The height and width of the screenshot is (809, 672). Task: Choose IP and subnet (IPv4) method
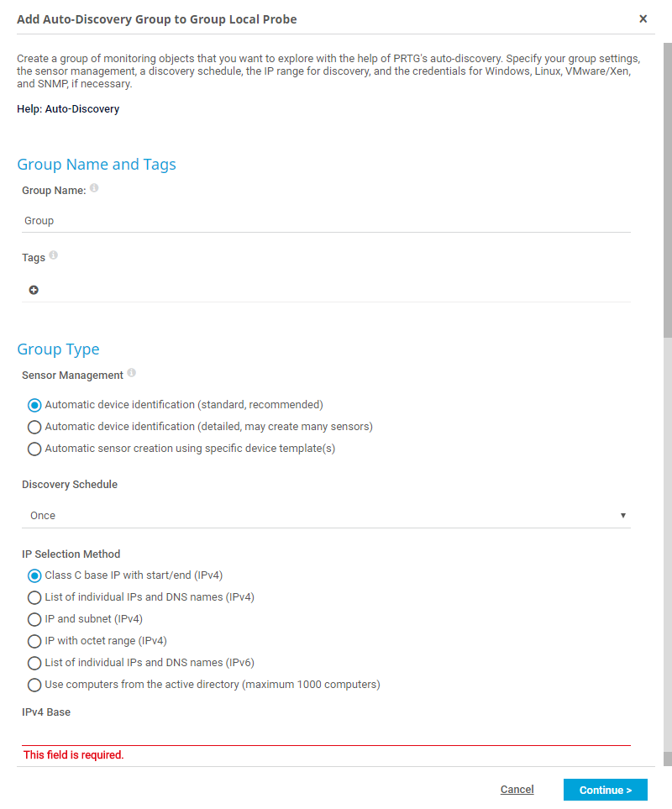[34, 619]
